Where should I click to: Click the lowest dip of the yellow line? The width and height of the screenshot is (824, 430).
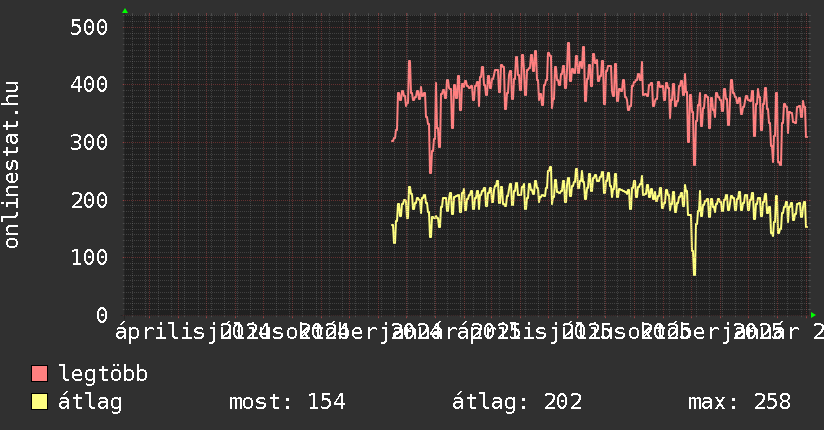tap(694, 274)
